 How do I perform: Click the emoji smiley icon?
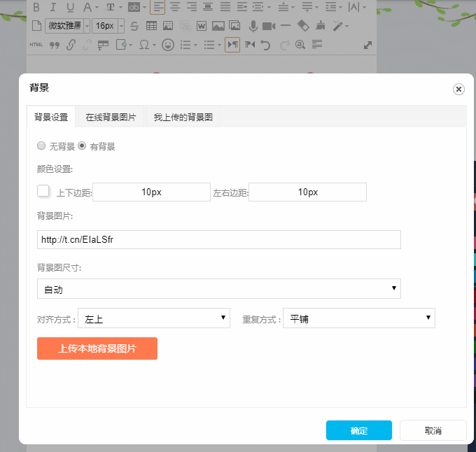pos(167,45)
